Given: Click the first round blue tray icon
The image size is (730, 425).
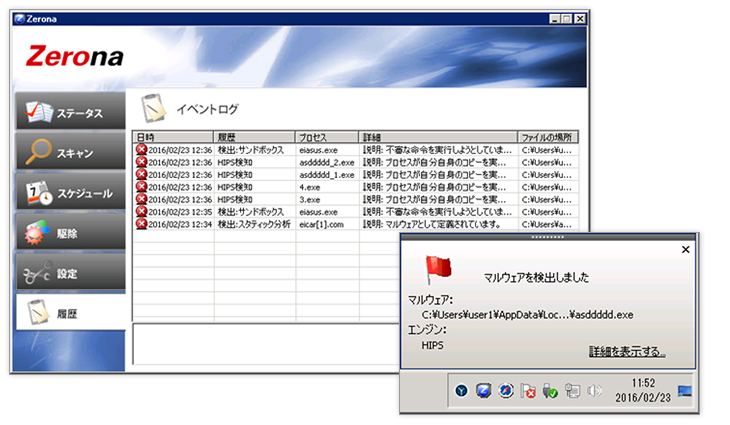Looking at the screenshot, I should coord(461,391).
